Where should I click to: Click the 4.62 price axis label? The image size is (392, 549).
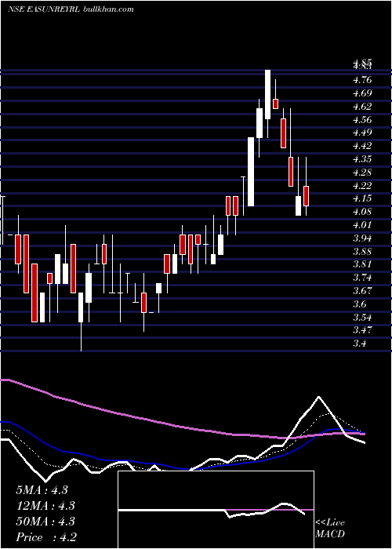tap(362, 107)
